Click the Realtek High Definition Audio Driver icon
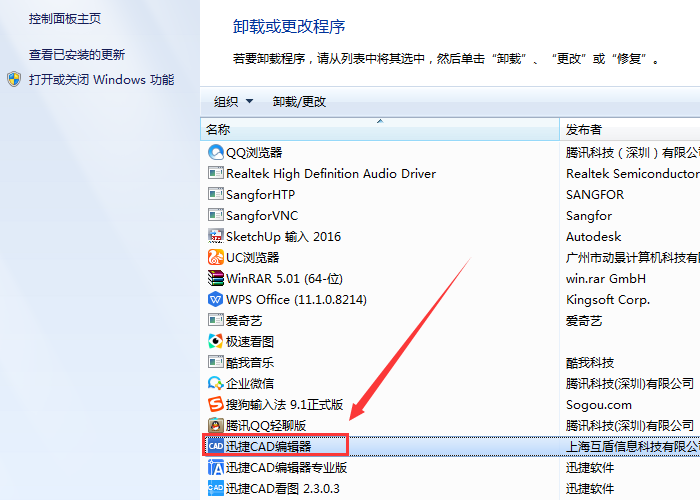The width and height of the screenshot is (700, 500). tap(216, 173)
